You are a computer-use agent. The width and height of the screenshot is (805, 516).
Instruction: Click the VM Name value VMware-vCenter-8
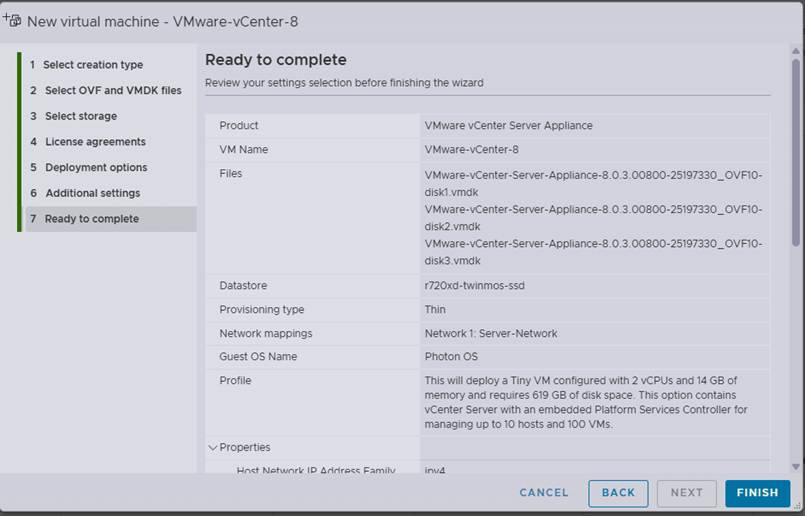(x=471, y=149)
